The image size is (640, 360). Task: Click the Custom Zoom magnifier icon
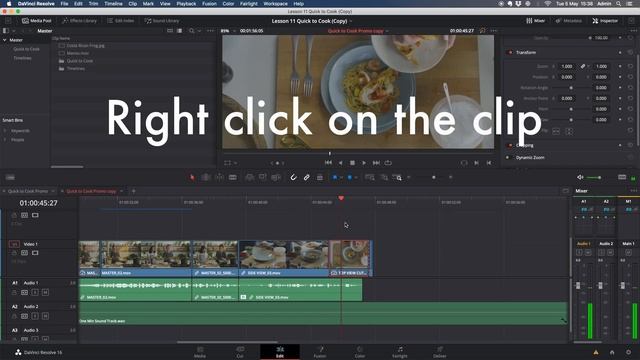[397, 177]
